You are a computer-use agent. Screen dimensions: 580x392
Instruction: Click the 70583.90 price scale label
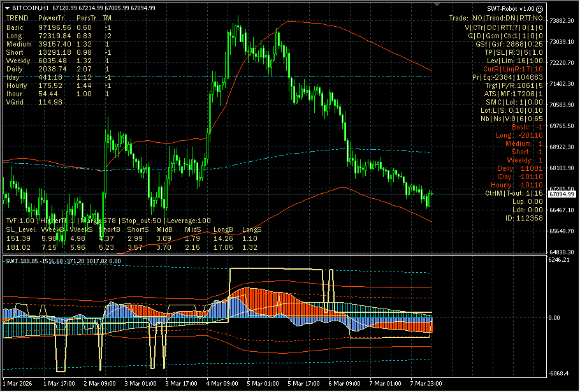click(562, 105)
